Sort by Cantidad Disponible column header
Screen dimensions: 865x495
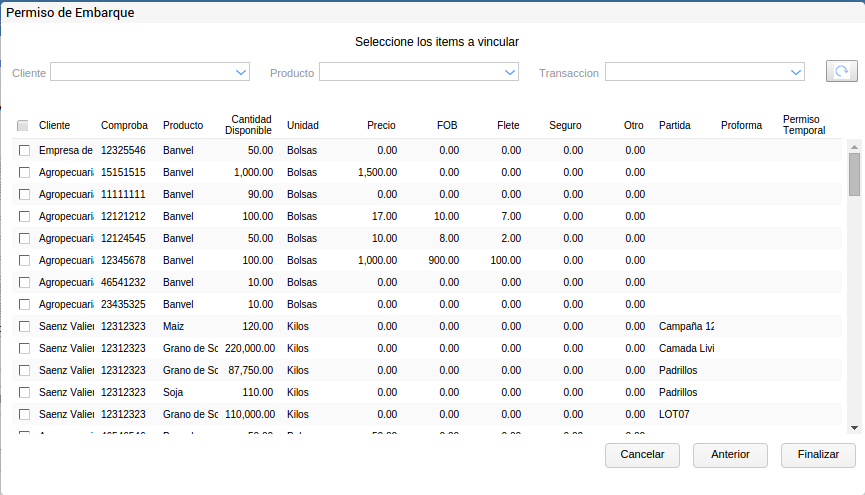tap(248, 125)
